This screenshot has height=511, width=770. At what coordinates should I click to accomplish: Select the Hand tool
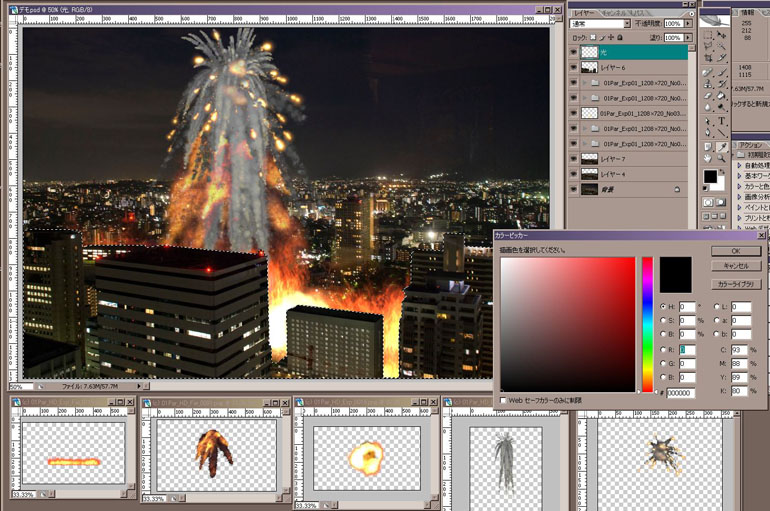708,158
